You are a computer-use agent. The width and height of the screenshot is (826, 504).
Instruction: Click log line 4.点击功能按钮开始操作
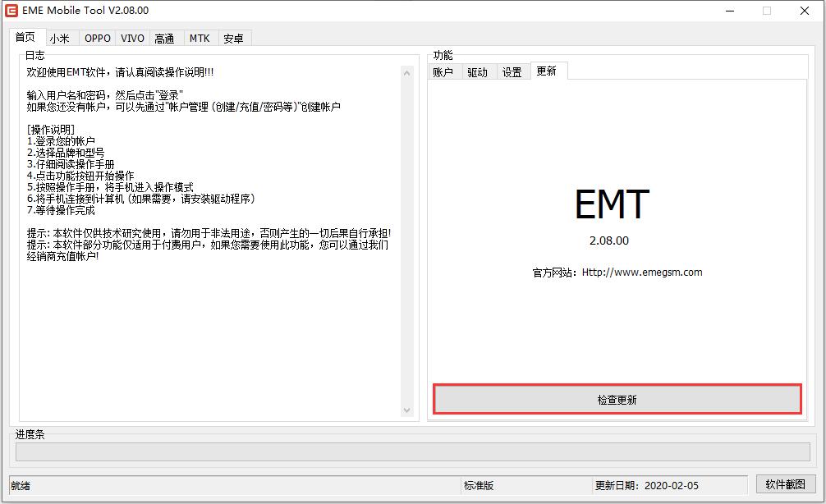click(x=80, y=176)
